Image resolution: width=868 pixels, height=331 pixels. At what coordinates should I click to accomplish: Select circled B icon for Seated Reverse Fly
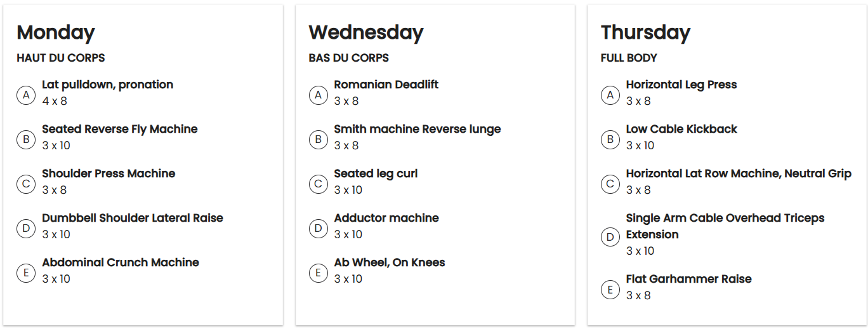[26, 140]
